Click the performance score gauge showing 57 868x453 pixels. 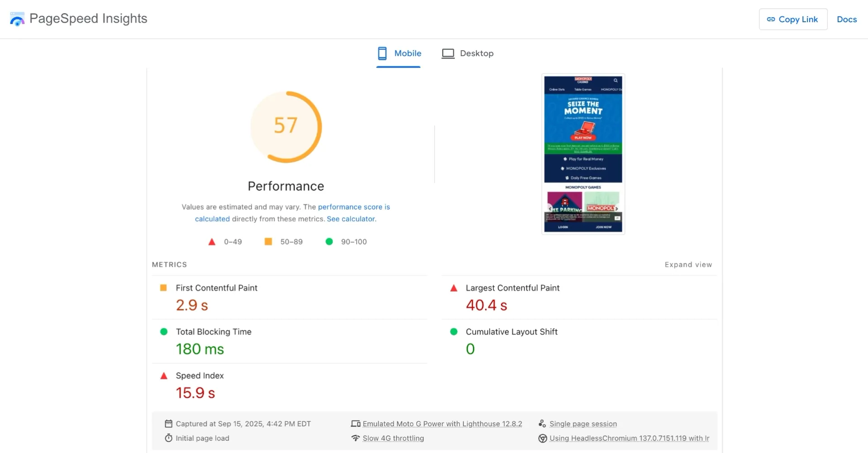coord(286,127)
